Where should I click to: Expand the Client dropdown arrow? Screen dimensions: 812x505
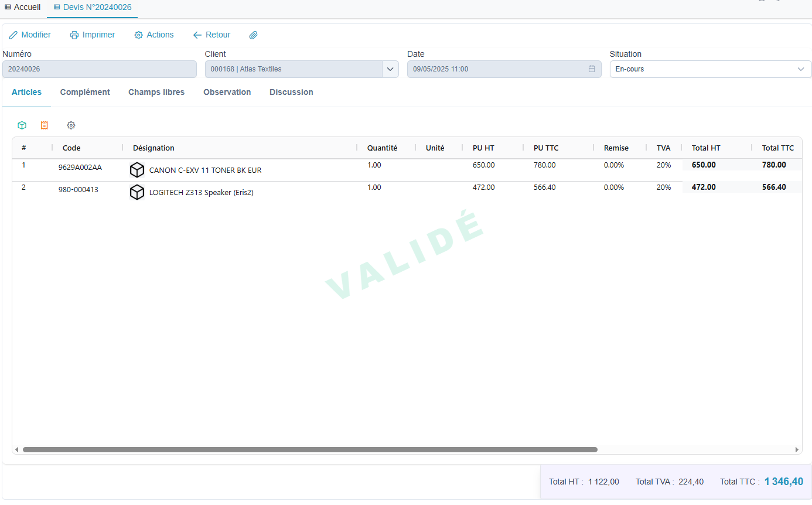[x=390, y=69]
